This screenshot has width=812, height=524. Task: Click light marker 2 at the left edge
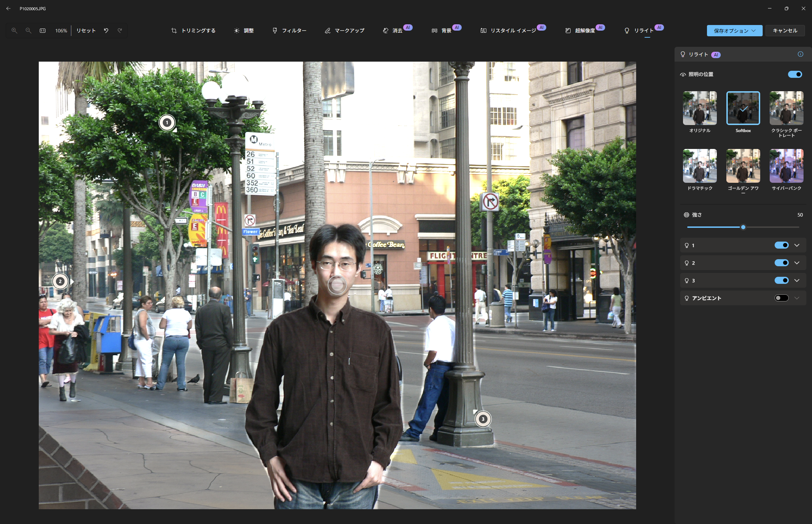[60, 281]
